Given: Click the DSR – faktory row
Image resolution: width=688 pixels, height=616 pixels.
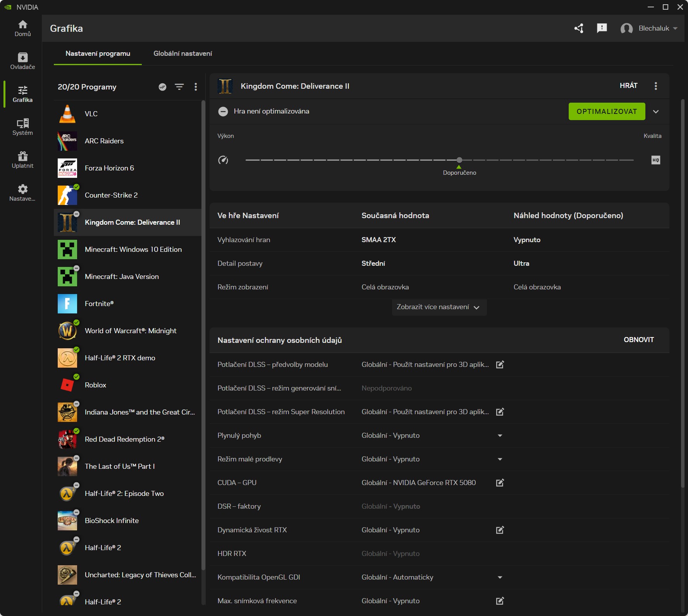Looking at the screenshot, I should pyautogui.click(x=439, y=506).
